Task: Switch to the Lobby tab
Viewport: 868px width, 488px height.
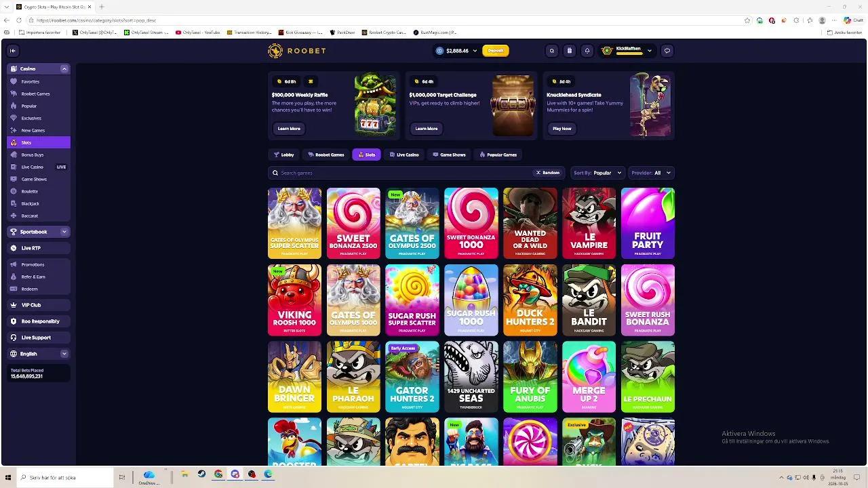Action: point(283,155)
